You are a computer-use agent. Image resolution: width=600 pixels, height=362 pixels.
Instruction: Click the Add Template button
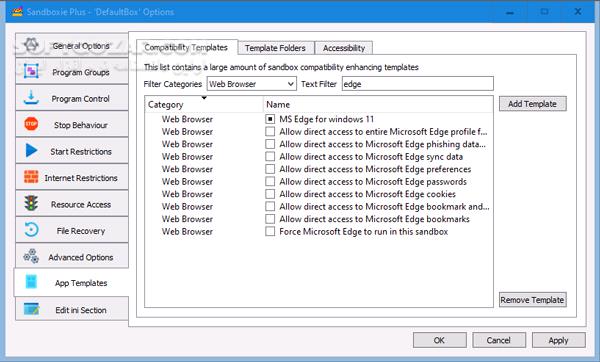pos(532,104)
